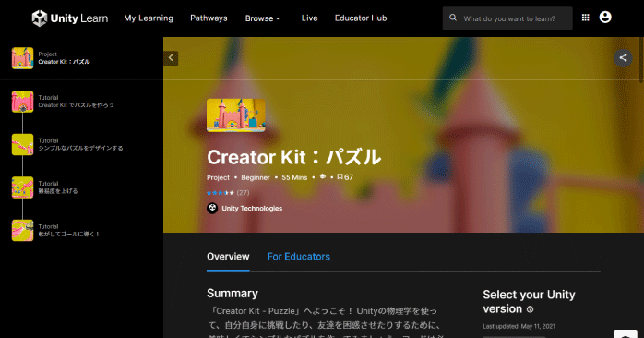Viewport: 644px width, 338px height.
Task: Expand the Browse dropdown menu
Action: tap(262, 18)
